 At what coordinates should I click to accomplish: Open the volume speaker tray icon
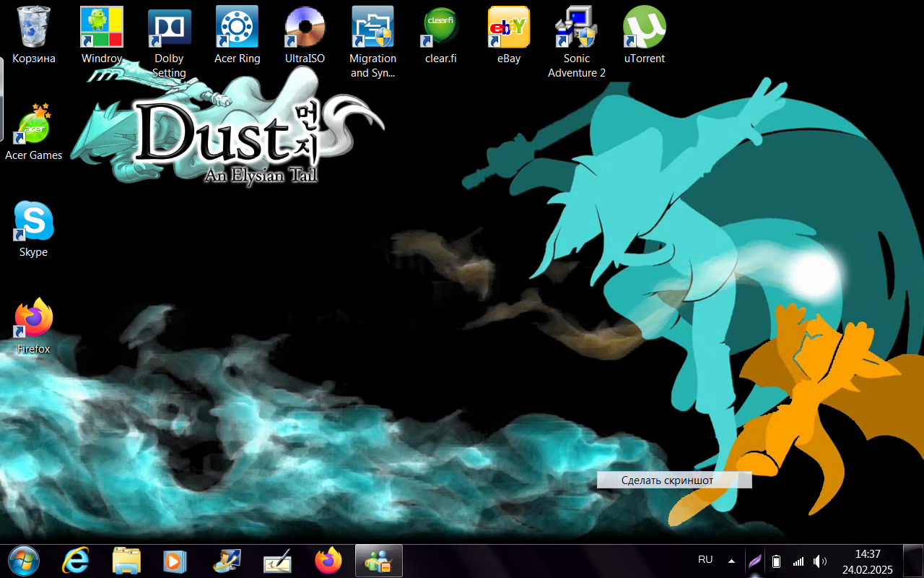820,561
